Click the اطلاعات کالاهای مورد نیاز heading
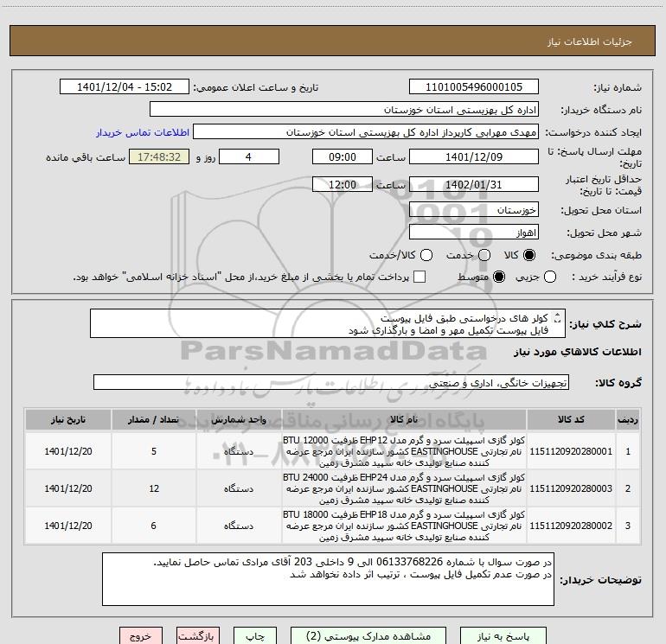The height and width of the screenshot is (644, 666). (x=578, y=352)
